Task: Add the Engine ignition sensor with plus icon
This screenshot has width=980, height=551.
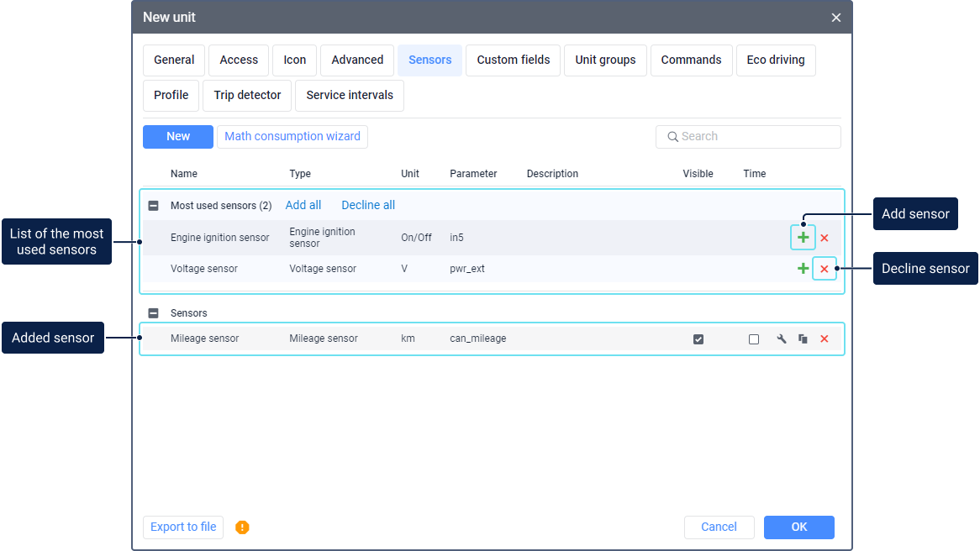Action: [x=803, y=238]
